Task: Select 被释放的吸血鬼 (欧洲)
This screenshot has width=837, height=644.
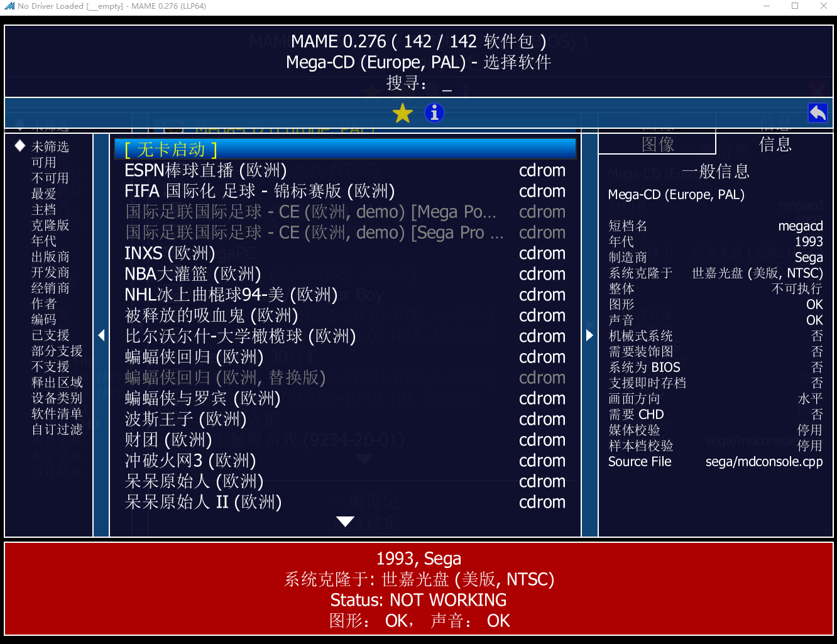Action: coord(345,315)
